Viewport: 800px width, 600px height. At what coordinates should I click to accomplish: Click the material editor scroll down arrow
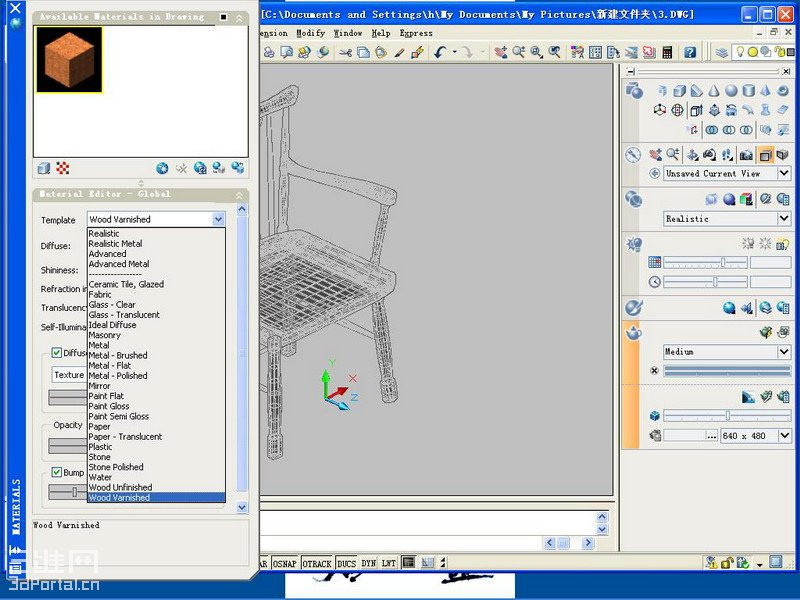[x=242, y=507]
